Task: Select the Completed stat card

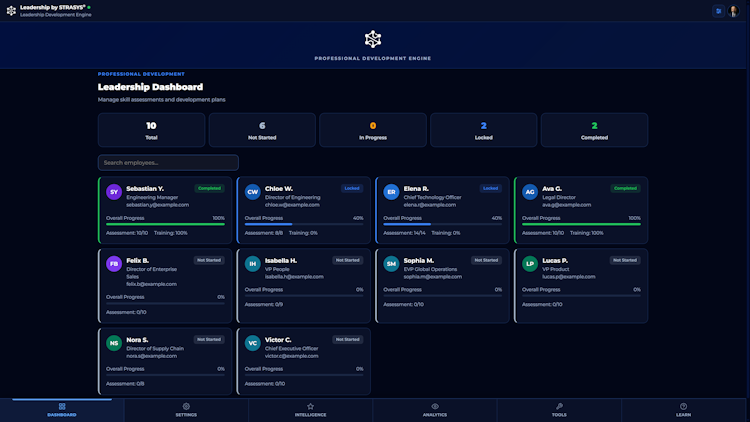Action: tap(594, 130)
